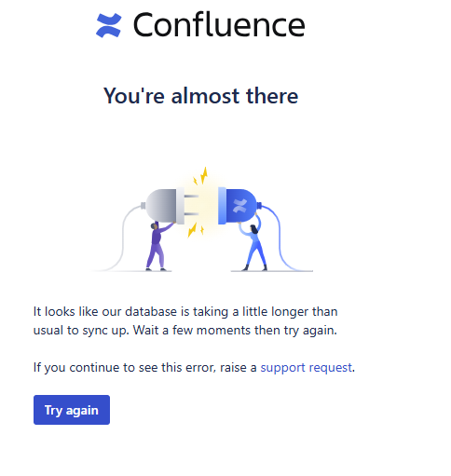Click the Confluence emblem on the blue plug
Viewport: 451px width, 476px height.
tap(239, 206)
